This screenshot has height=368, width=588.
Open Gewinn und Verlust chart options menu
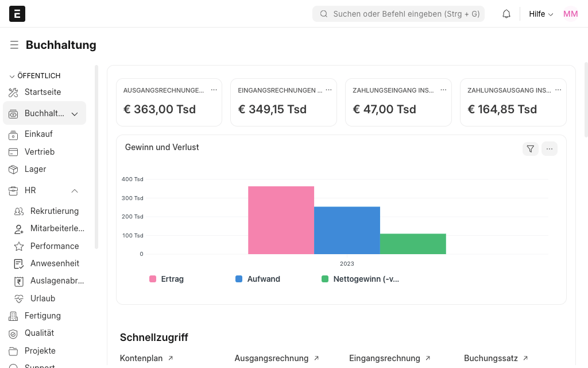tap(550, 149)
